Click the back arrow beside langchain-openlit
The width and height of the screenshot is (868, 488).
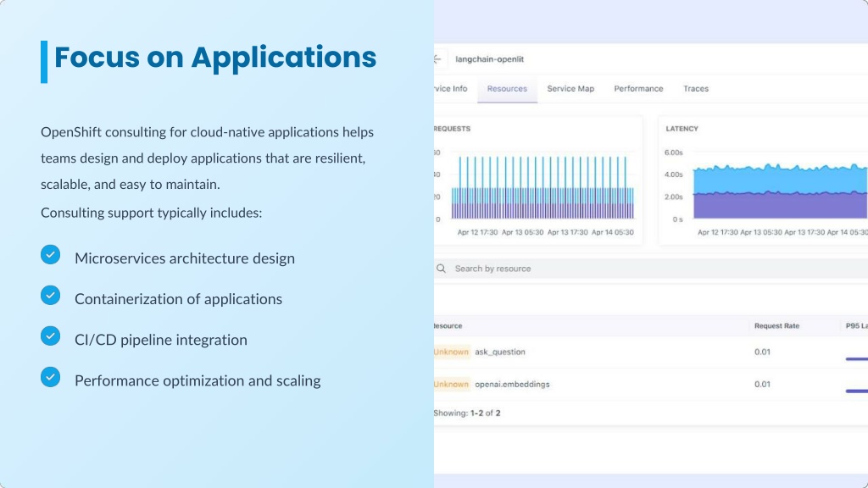point(438,59)
